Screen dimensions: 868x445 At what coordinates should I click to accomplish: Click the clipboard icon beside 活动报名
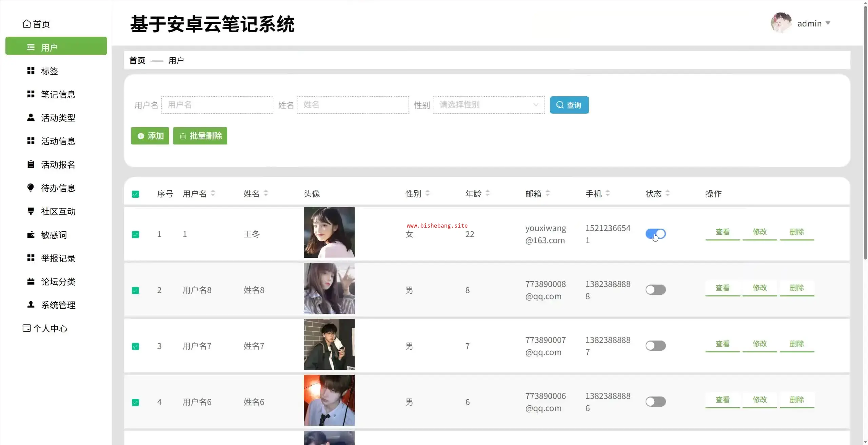tap(31, 164)
